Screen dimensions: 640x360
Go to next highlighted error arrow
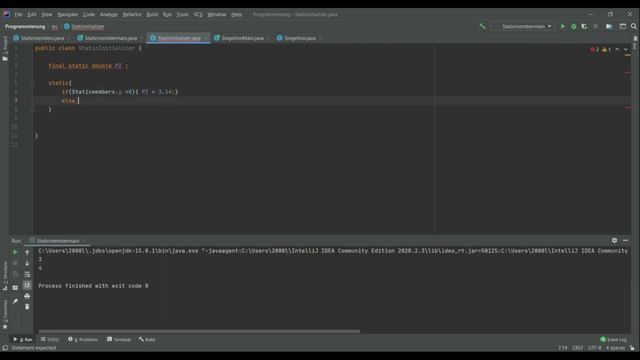coord(626,49)
